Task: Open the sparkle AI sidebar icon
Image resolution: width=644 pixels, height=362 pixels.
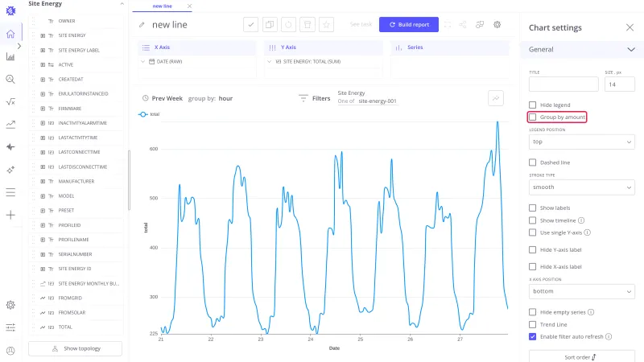Action: [10, 170]
